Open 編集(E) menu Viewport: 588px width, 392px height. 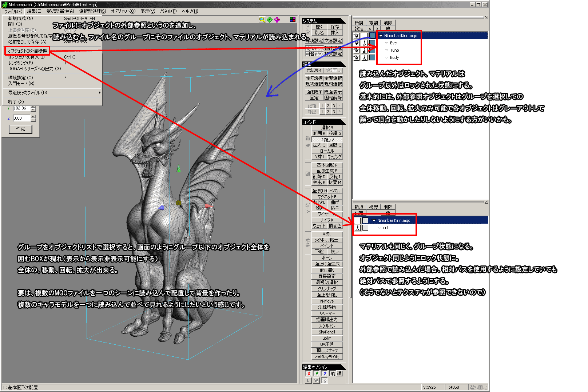34,11
